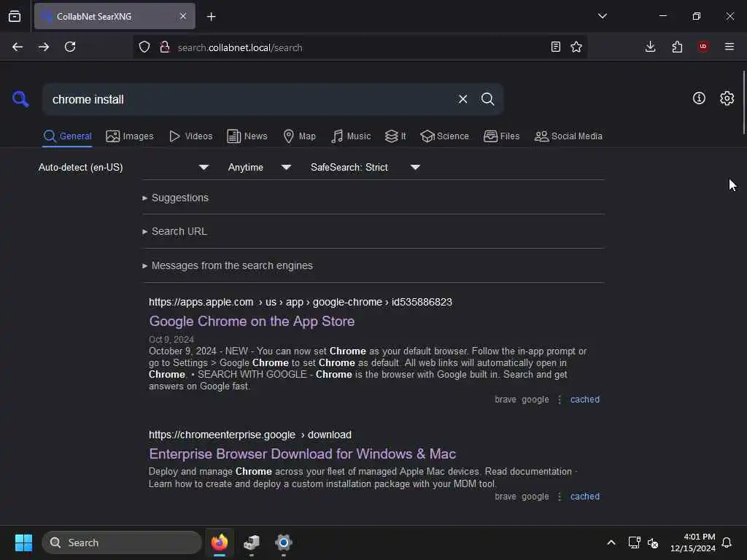The height and width of the screenshot is (560, 747).
Task: Click chromeenterprise.google result URL
Action: (250, 435)
